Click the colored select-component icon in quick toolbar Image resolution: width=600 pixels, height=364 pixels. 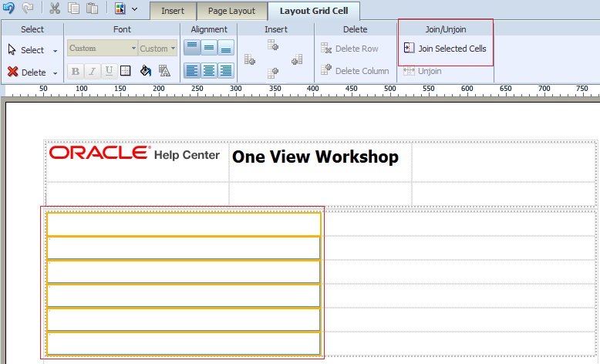pos(120,8)
